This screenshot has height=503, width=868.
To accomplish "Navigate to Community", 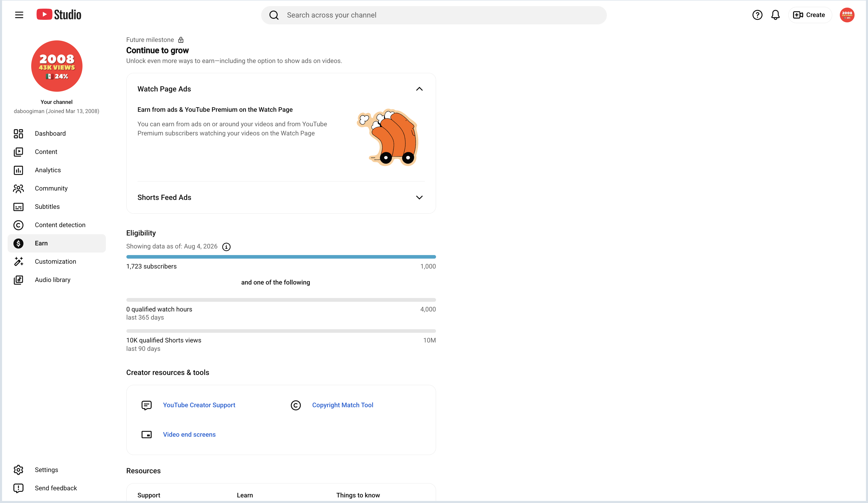I will click(x=57, y=188).
